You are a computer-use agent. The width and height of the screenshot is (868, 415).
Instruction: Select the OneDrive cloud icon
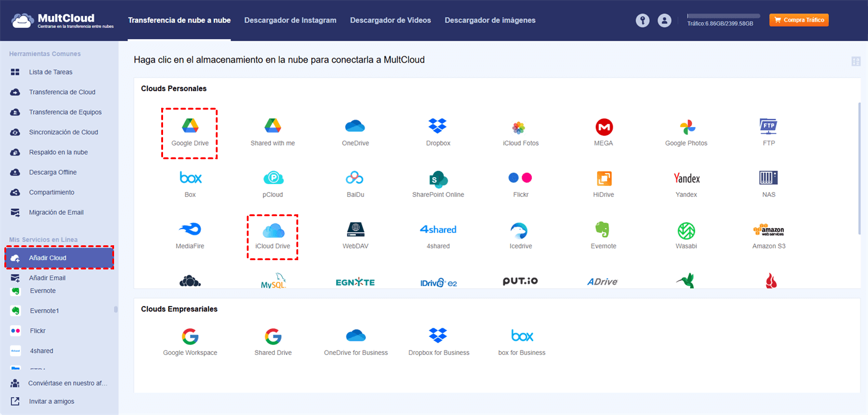point(355,126)
